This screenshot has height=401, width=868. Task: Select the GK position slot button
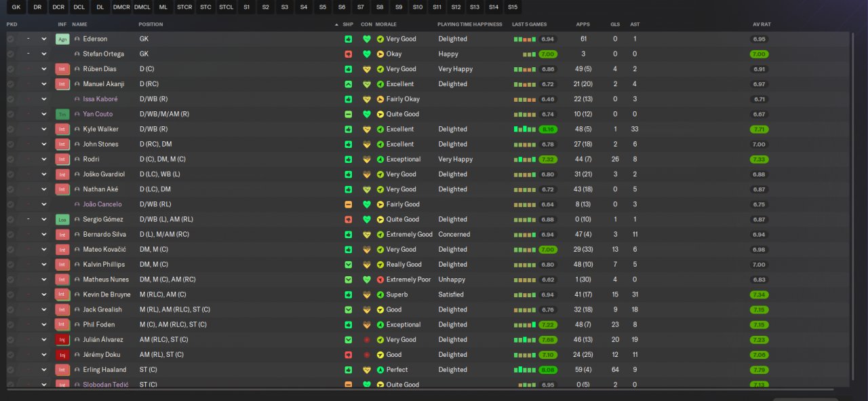coord(16,7)
